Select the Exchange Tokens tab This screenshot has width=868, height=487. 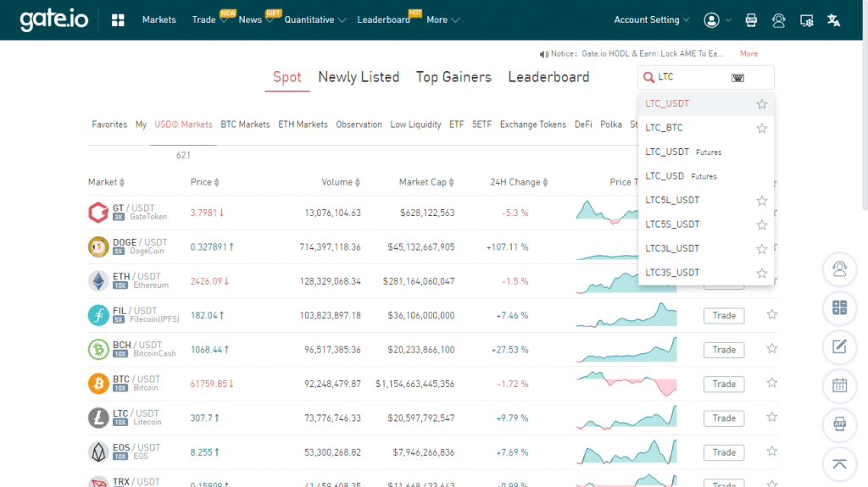(533, 125)
